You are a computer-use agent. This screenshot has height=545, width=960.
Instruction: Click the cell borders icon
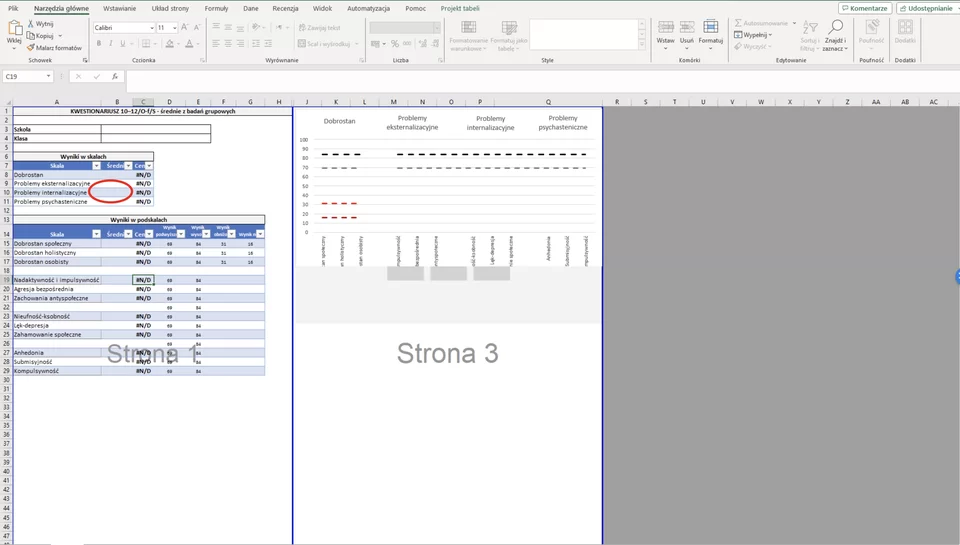(x=146, y=43)
